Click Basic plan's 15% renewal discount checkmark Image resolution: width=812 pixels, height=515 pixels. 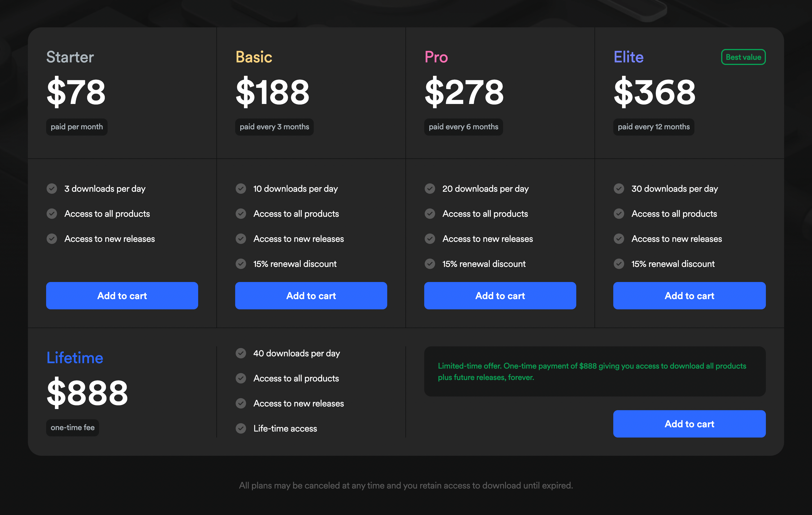[241, 264]
